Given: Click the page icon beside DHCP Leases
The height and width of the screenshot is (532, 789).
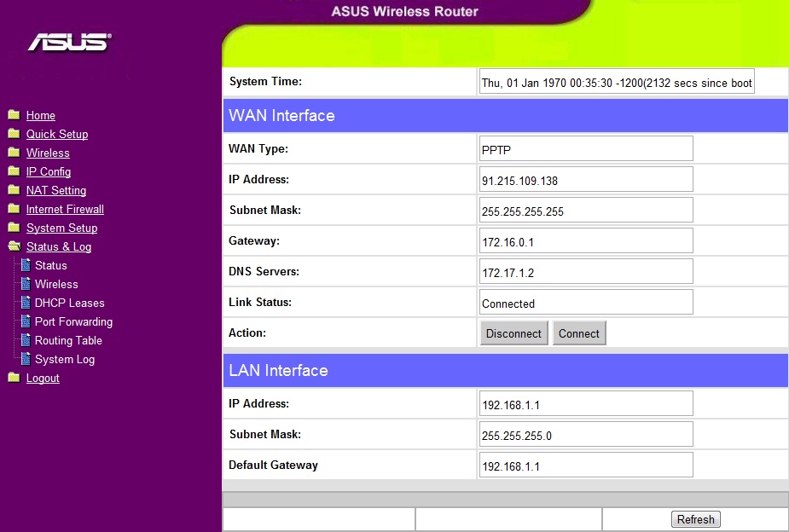Looking at the screenshot, I should [26, 303].
